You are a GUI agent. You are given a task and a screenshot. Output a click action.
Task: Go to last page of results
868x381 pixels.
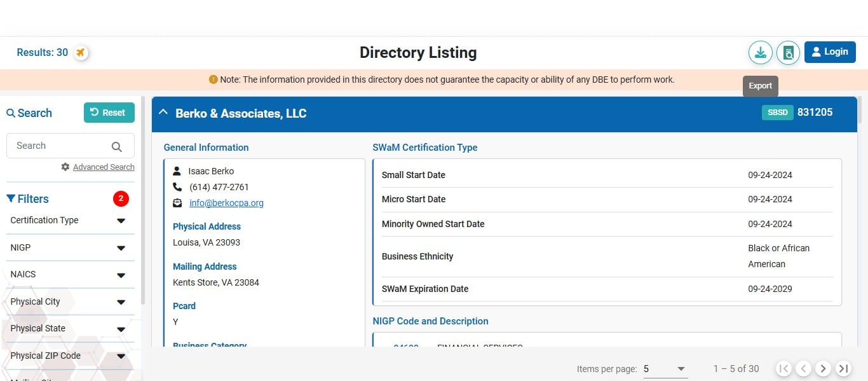pos(843,368)
